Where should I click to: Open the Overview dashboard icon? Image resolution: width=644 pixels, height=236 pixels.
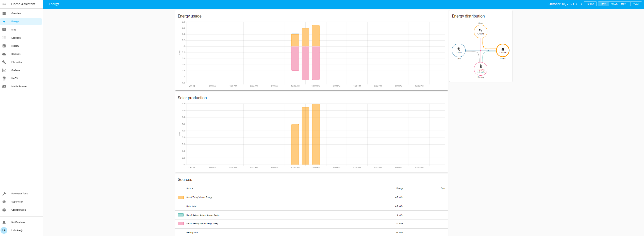[4, 13]
